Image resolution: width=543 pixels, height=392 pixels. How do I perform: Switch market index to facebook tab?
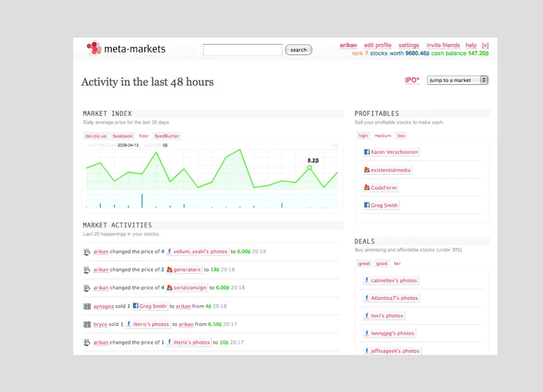(x=122, y=136)
